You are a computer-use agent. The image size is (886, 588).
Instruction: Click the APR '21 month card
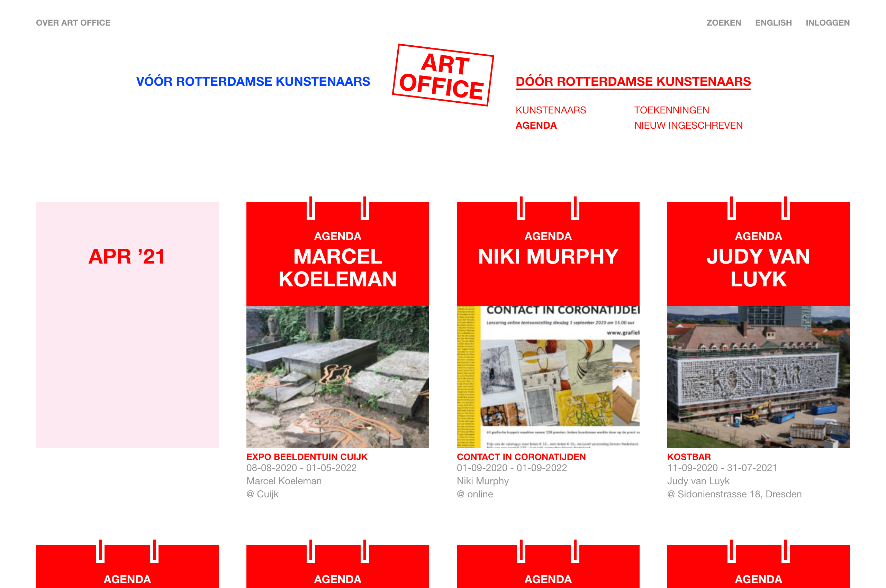coord(127,325)
